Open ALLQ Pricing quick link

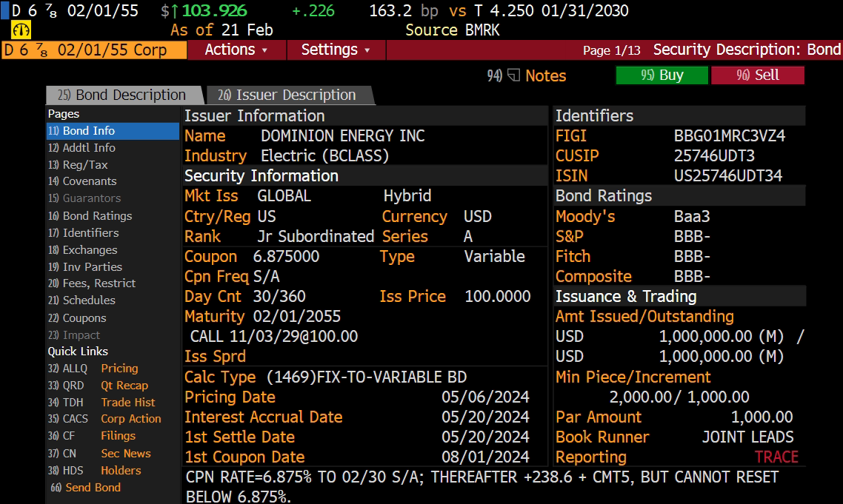coord(93,369)
